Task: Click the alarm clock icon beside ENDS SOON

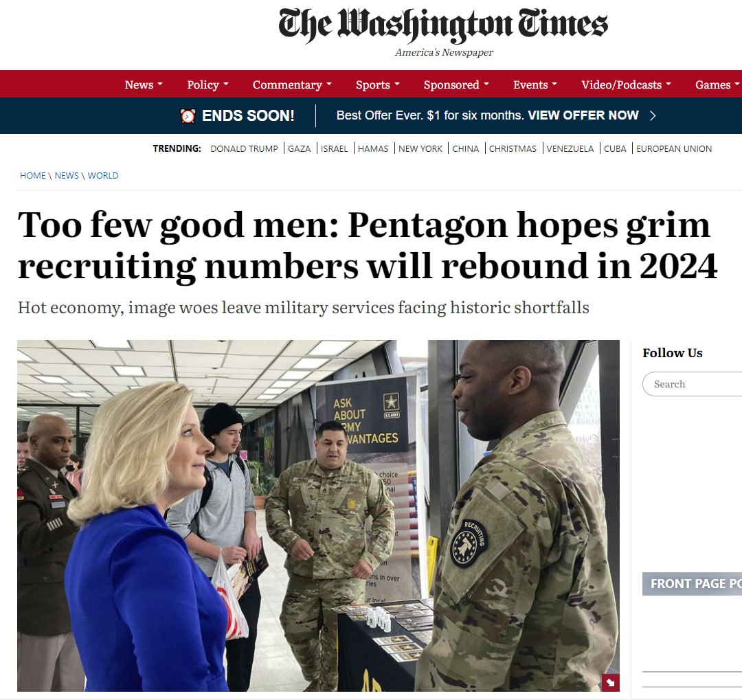Action: coord(188,116)
